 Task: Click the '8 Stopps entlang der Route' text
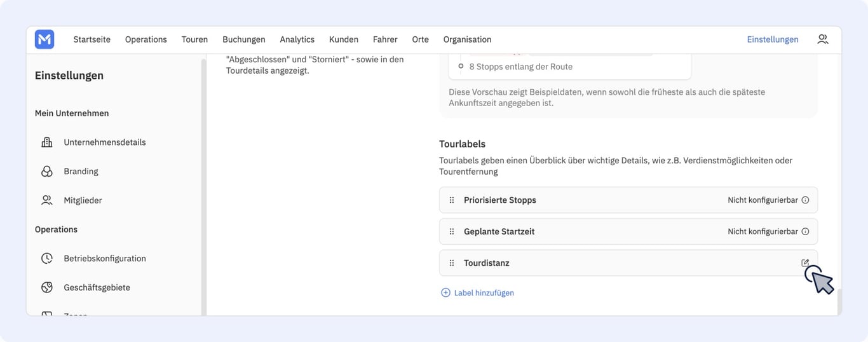pos(520,66)
